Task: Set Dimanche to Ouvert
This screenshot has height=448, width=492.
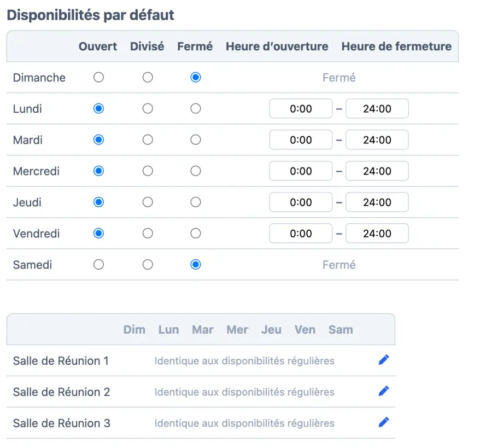Action: click(98, 78)
